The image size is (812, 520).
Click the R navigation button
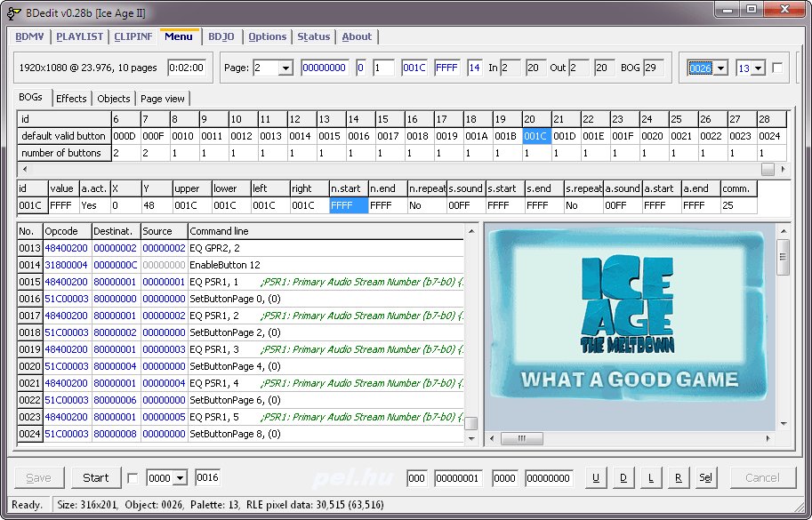[678, 478]
